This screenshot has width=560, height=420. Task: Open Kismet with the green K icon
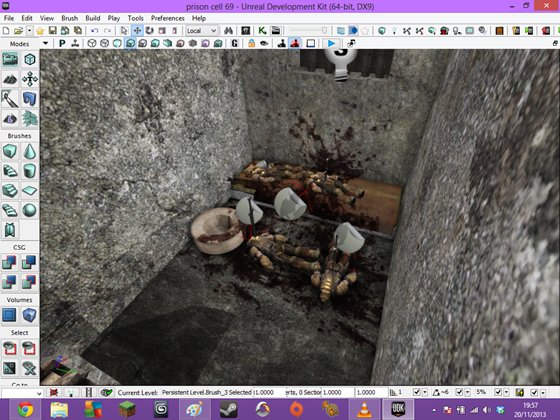point(262,31)
